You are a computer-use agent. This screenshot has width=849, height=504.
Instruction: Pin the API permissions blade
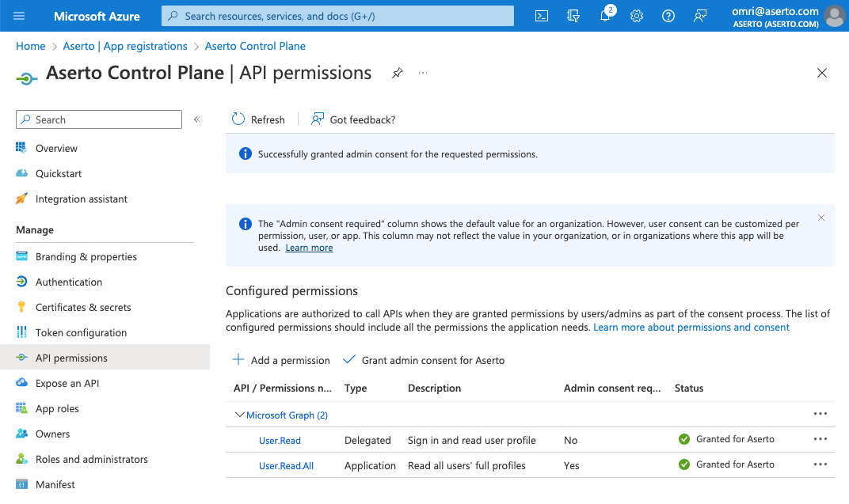tap(398, 73)
